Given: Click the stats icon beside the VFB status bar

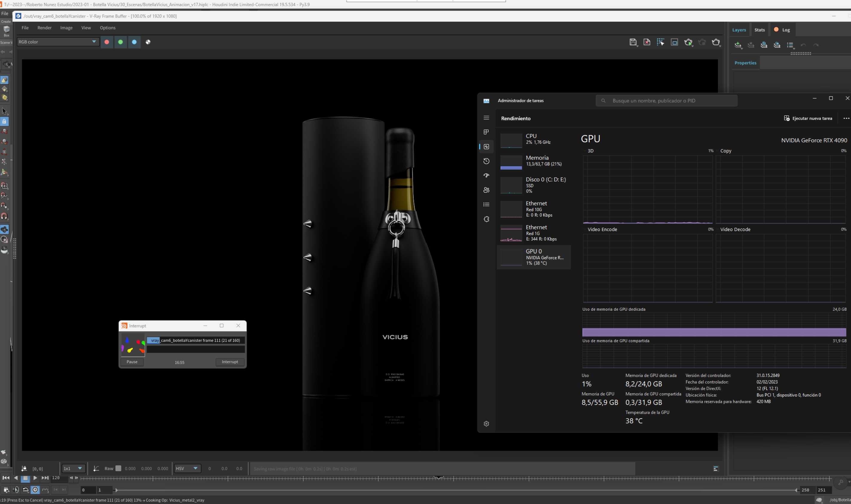Looking at the screenshot, I should [716, 469].
